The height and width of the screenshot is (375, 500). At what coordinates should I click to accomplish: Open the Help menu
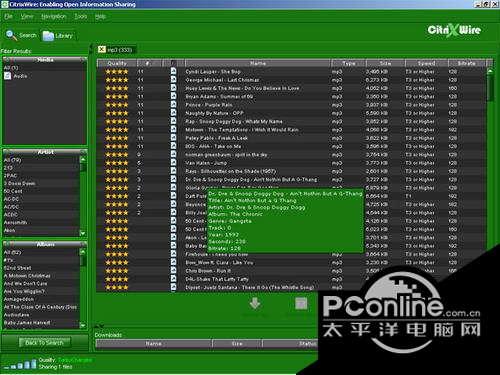pyautogui.click(x=100, y=16)
